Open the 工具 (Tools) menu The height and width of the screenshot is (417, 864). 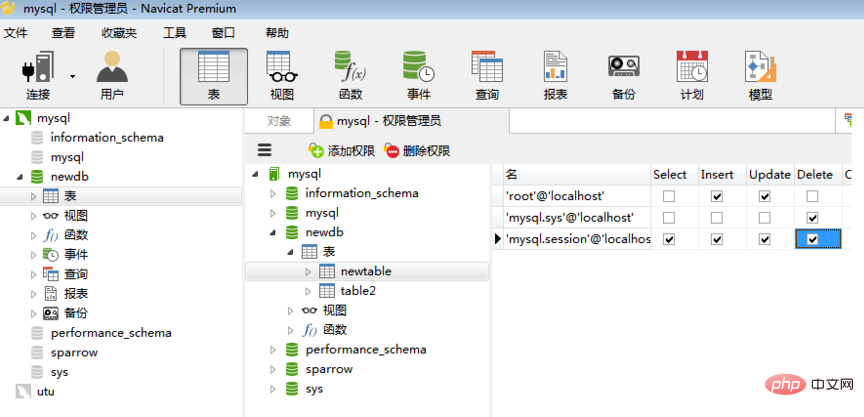point(175,33)
